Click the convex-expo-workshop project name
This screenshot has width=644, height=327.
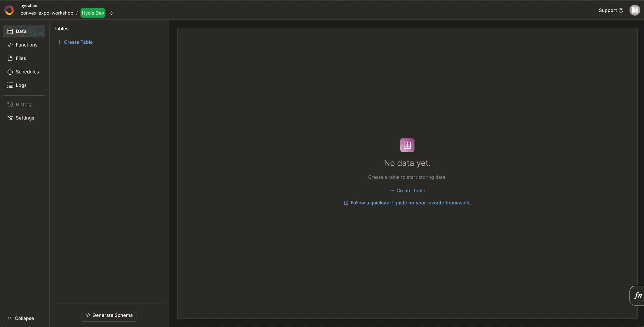point(47,13)
